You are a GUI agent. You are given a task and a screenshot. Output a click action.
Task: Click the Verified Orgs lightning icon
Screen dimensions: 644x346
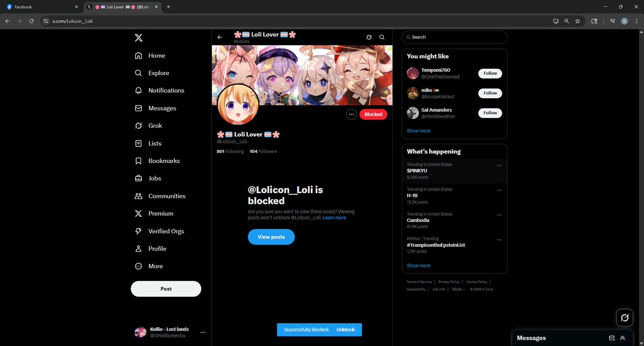point(138,231)
